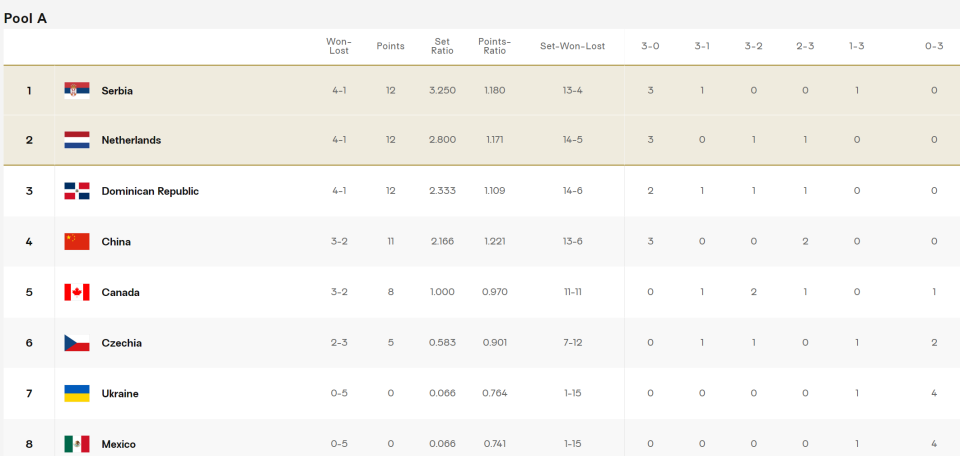The height and width of the screenshot is (456, 960).
Task: Click the Canada flag icon
Action: tap(77, 293)
